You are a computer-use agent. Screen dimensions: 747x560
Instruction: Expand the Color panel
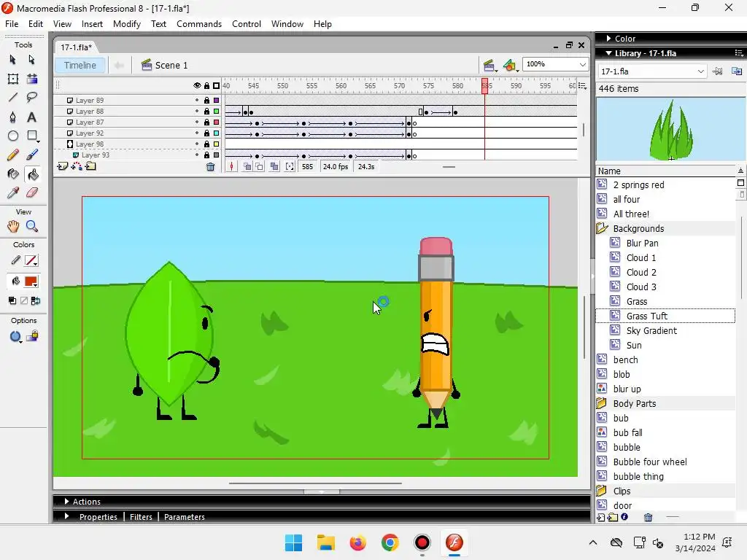click(608, 38)
